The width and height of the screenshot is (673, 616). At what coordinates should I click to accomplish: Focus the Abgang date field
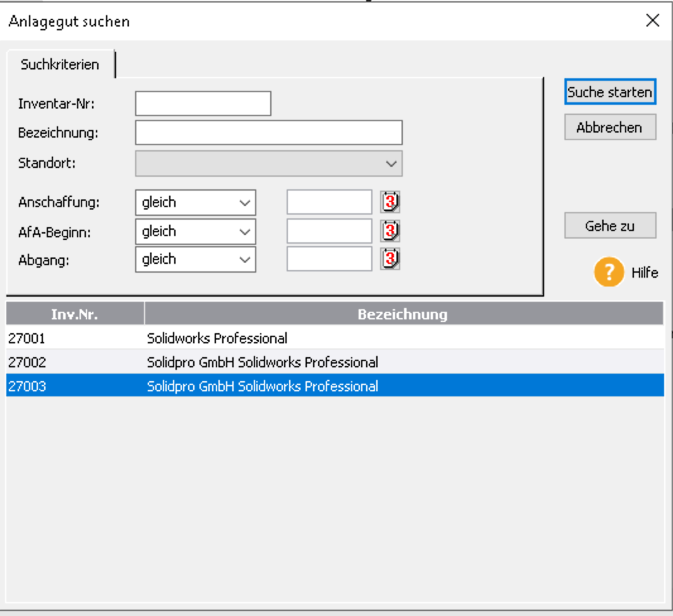click(x=329, y=259)
